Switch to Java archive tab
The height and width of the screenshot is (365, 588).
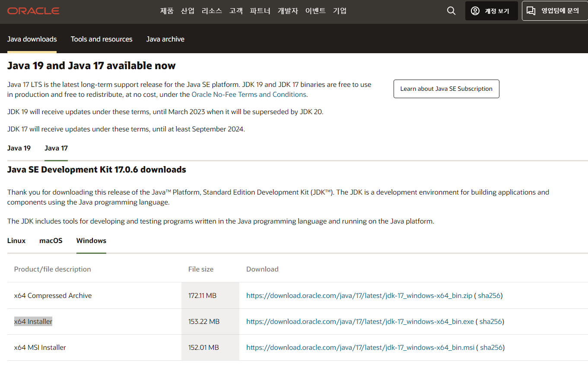tap(165, 39)
